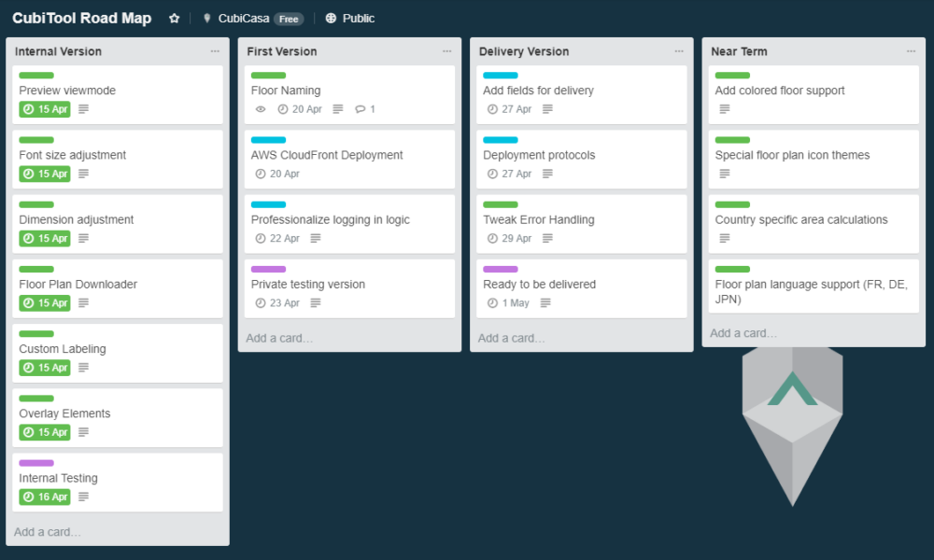Screen dimensions: 934x560
Task: Open the Internal Version list menu
Action: [x=215, y=51]
